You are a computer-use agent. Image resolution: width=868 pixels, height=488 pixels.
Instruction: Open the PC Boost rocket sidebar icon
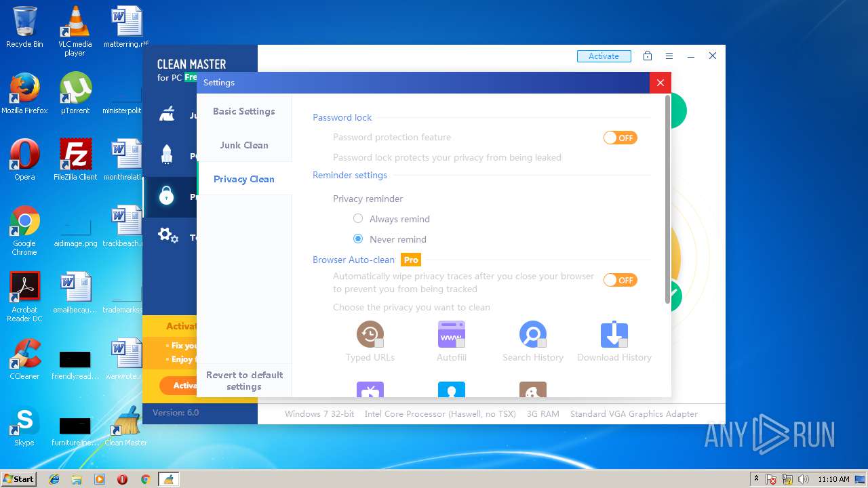coord(167,155)
